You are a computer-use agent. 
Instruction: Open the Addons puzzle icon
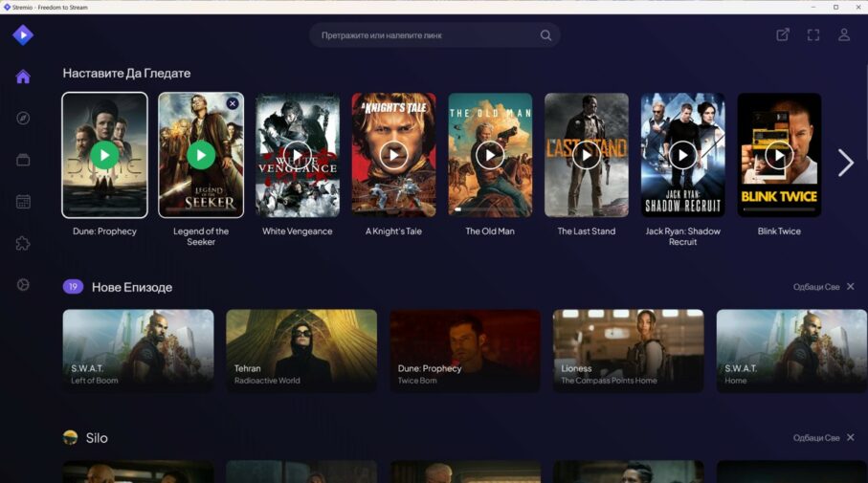tap(23, 244)
